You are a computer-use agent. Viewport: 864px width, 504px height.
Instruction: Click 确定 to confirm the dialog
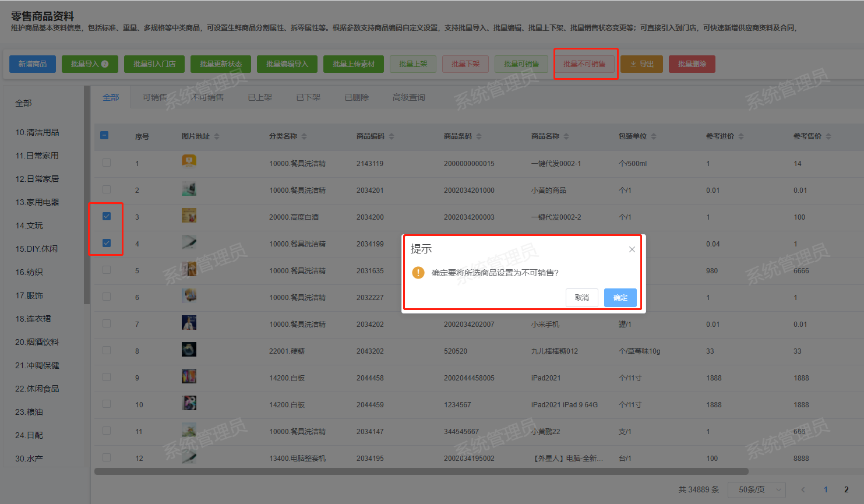pos(620,298)
